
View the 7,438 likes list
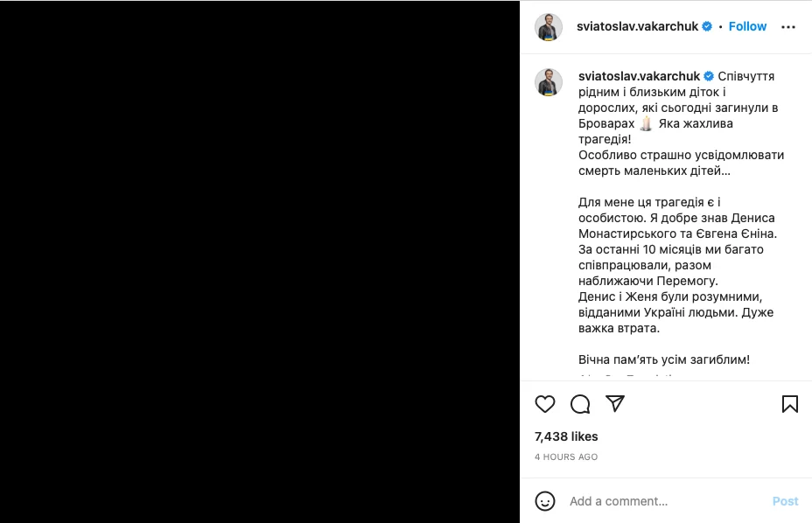click(566, 436)
